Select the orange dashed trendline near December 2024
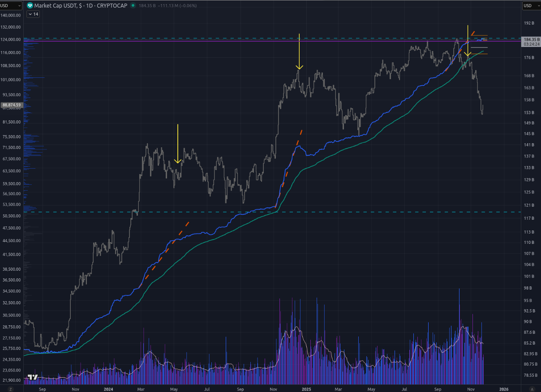541x392 pixels. click(296, 144)
